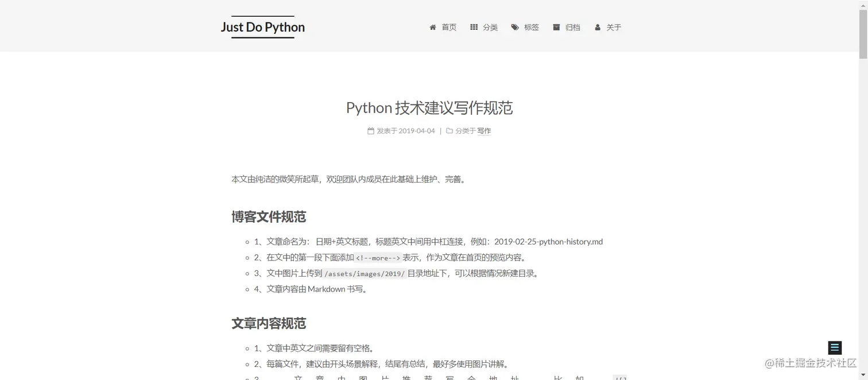Click the page vertical scrollbar thumb
This screenshot has height=380, width=868.
863,34
